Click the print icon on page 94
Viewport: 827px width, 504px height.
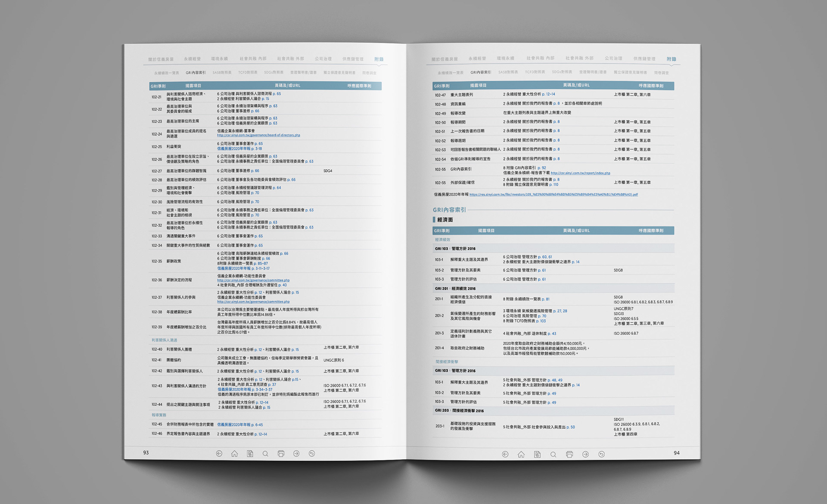(x=569, y=454)
